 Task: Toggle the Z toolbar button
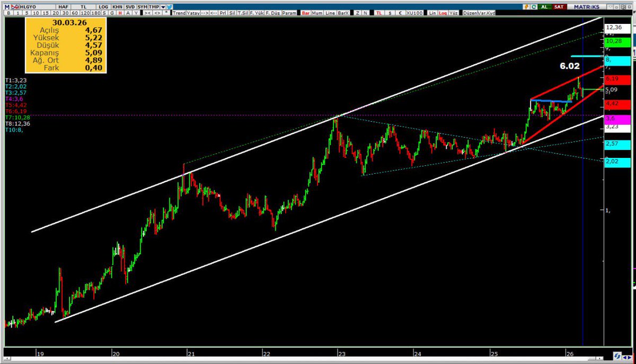(x=357, y=13)
